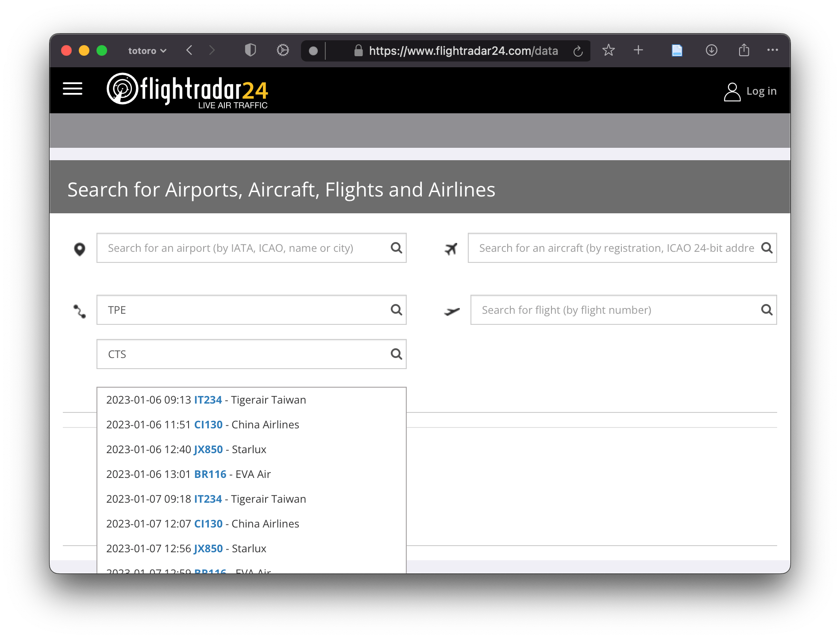Click the blue document reader icon
This screenshot has height=639, width=840.
(x=677, y=50)
